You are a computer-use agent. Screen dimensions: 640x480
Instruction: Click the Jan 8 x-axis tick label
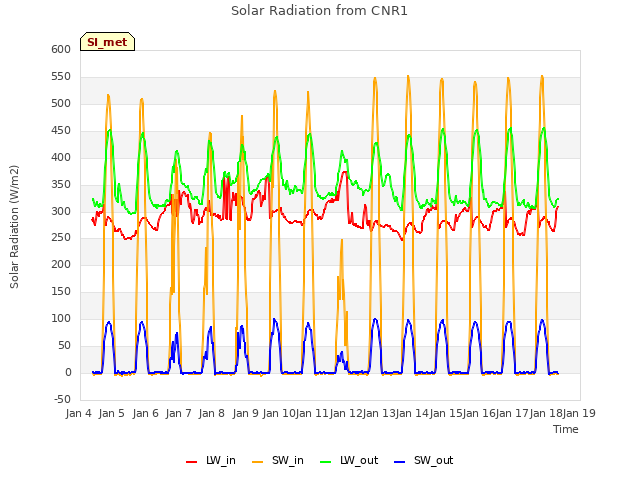point(211,413)
